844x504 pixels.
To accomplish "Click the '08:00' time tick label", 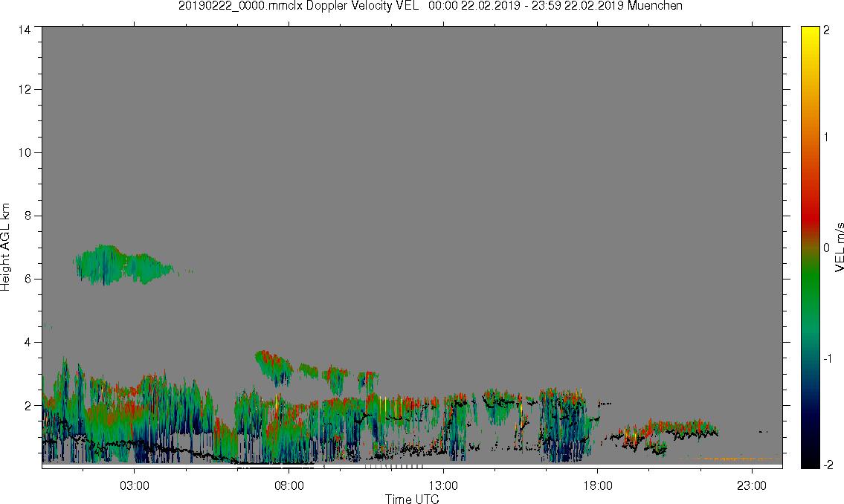I will 289,485.
